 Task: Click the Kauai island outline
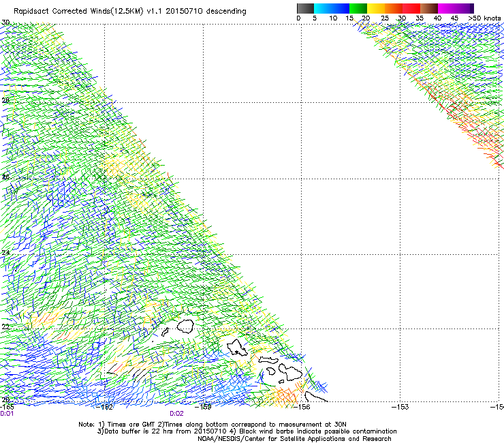point(185,326)
